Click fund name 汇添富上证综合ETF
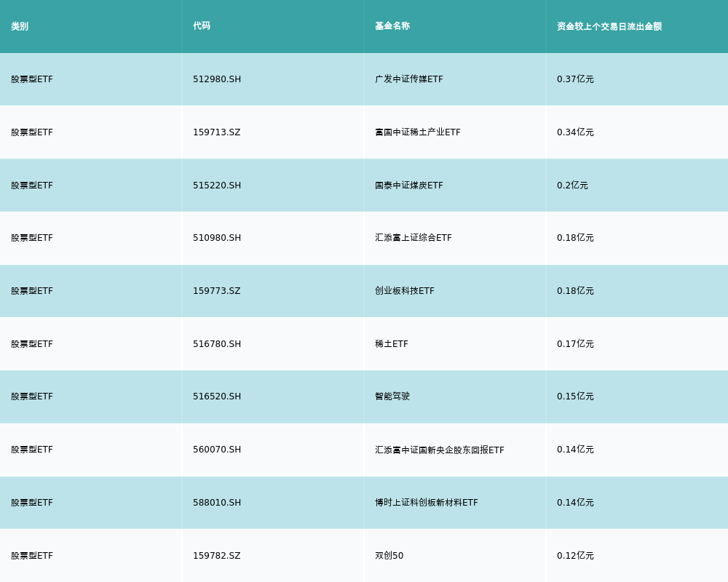Viewport: 728px width, 582px height. click(414, 238)
